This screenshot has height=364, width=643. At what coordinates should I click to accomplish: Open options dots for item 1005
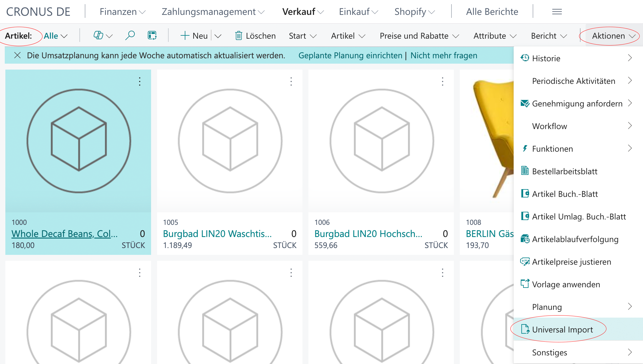point(291,81)
